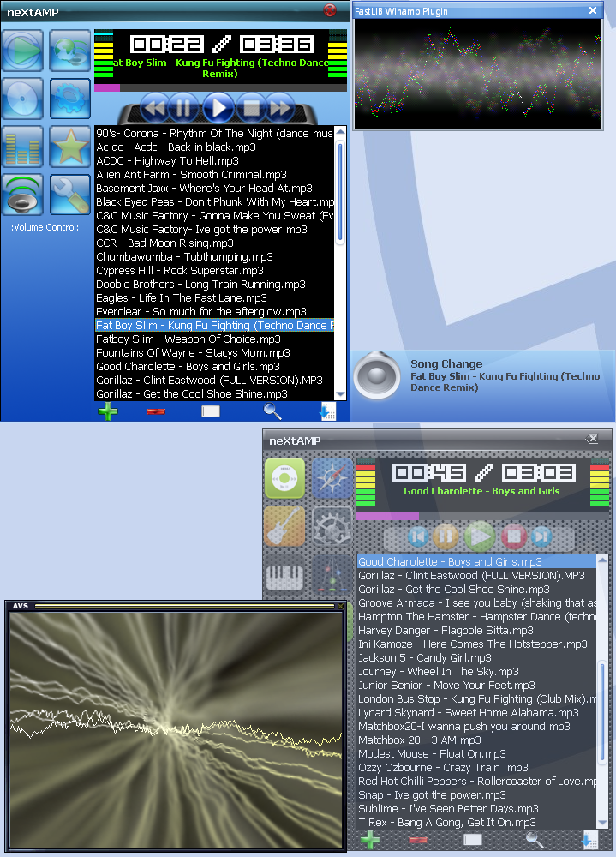Screen dimensions: 616x857
Task: Click piano keyboard icon in gray neXtAMP
Action: point(284,577)
